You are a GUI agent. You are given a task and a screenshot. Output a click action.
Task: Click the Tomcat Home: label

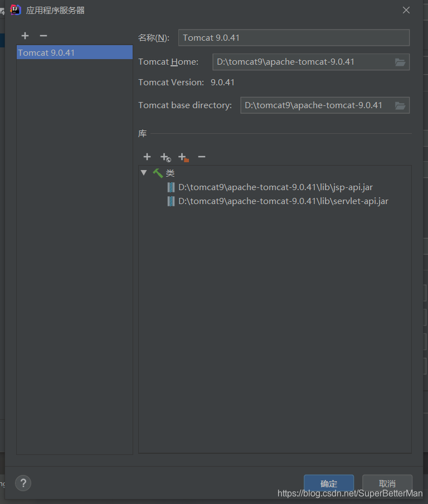pos(168,62)
